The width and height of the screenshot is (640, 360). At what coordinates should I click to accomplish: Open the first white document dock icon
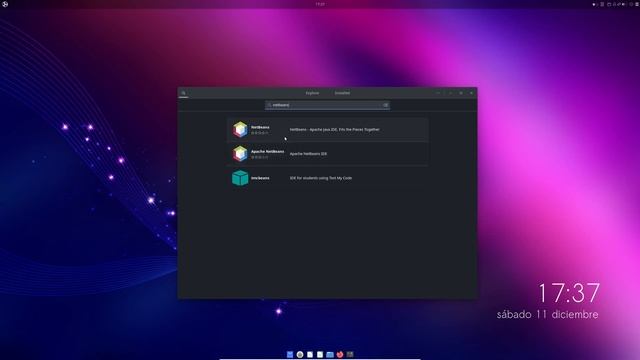pyautogui.click(x=310, y=354)
